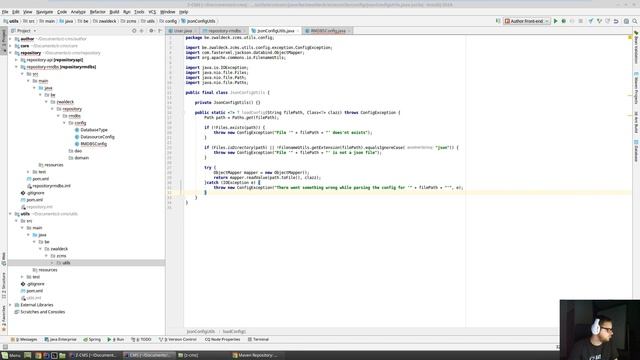
Task: Collapse the repository-rmdbs node
Action: 17,67
